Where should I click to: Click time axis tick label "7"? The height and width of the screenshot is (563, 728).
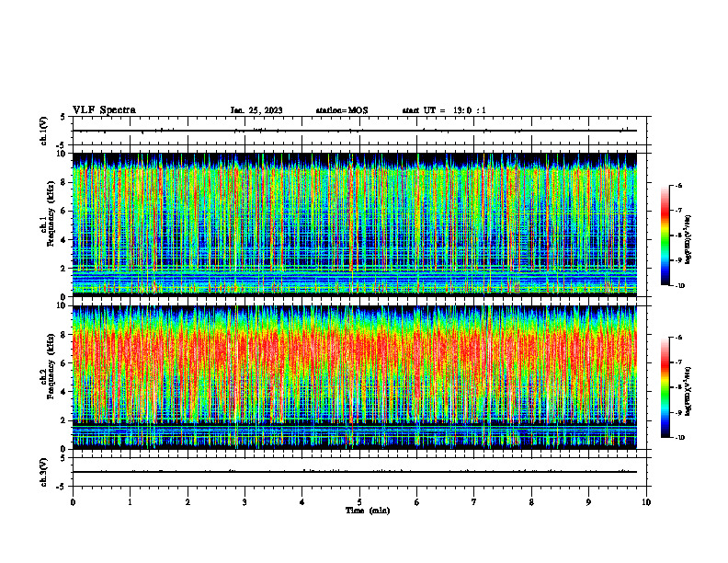pos(474,502)
